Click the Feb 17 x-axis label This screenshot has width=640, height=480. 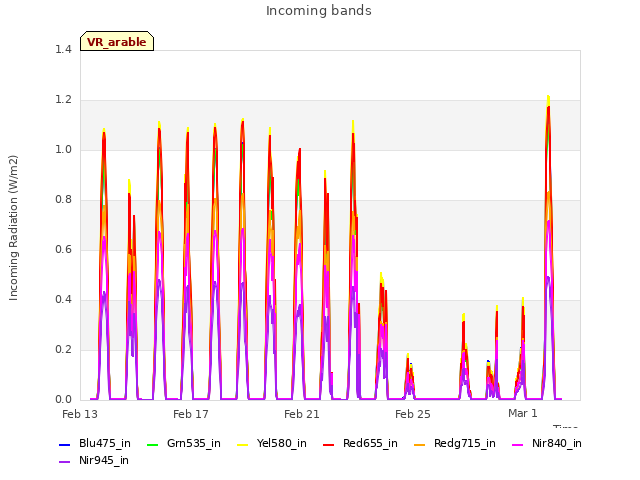click(191, 414)
